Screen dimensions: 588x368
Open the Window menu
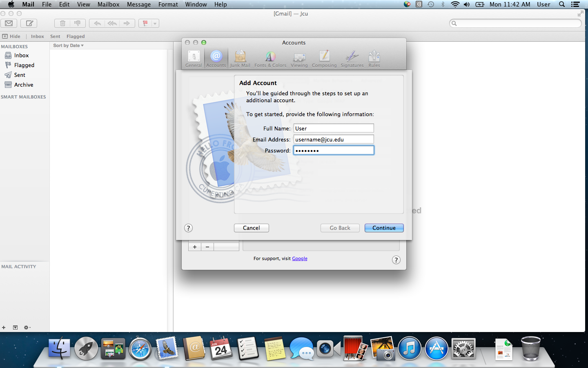(x=196, y=4)
